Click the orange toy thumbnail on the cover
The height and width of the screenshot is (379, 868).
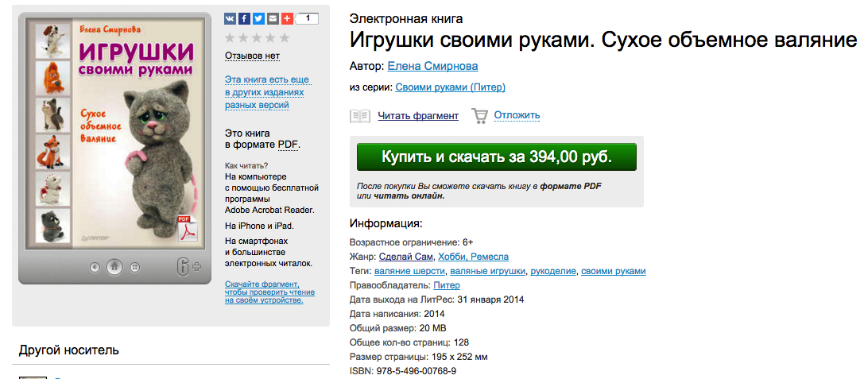[x=52, y=77]
